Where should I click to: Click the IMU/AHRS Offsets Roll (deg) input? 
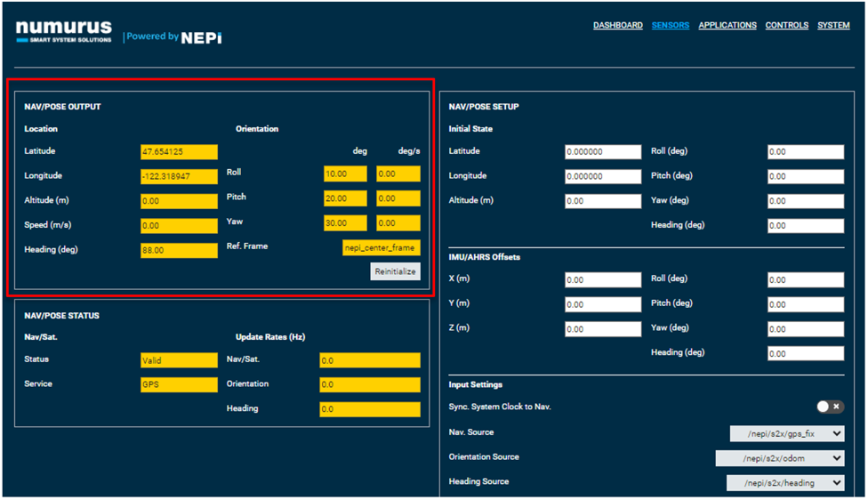coord(806,279)
